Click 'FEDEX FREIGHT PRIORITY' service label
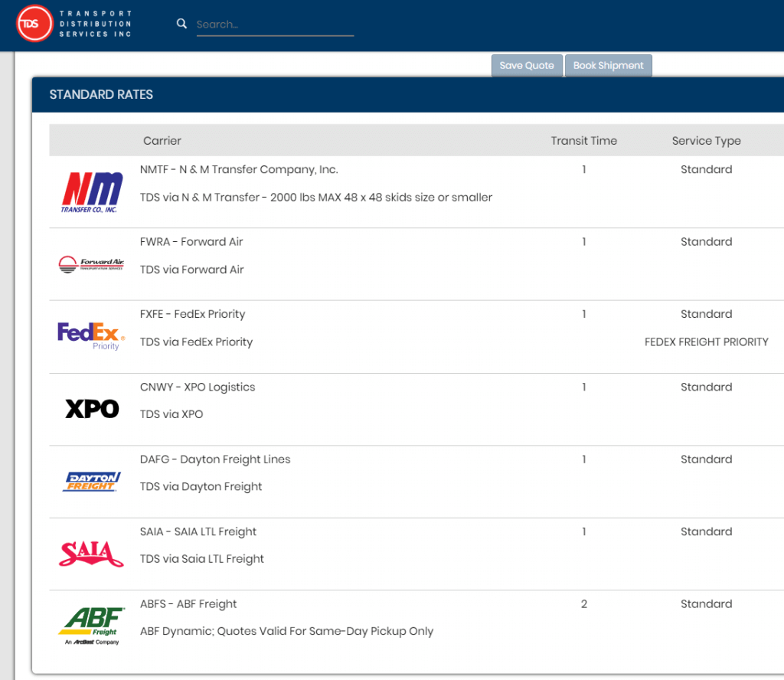Image resolution: width=784 pixels, height=680 pixels. (706, 342)
